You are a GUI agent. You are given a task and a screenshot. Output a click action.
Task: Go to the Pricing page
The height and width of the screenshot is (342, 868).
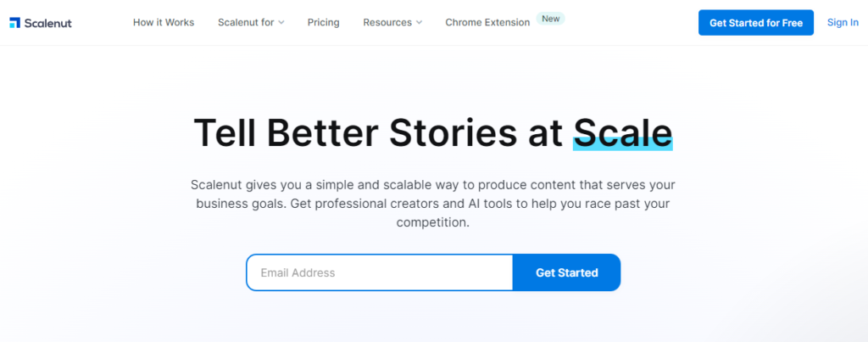tap(324, 22)
